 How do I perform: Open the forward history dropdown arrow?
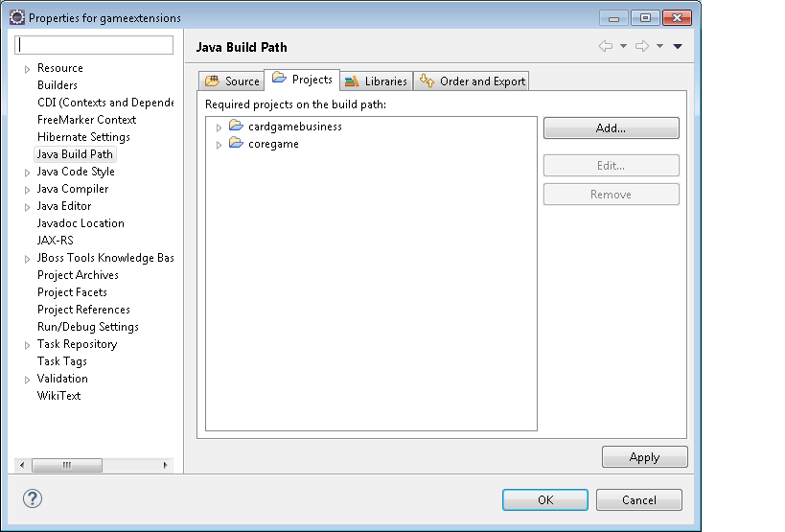[659, 46]
